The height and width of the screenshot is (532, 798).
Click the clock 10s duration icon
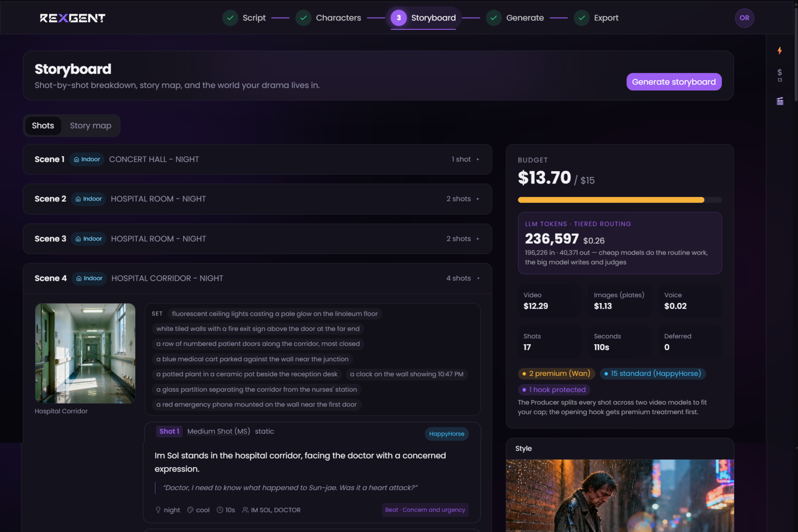tap(220, 510)
